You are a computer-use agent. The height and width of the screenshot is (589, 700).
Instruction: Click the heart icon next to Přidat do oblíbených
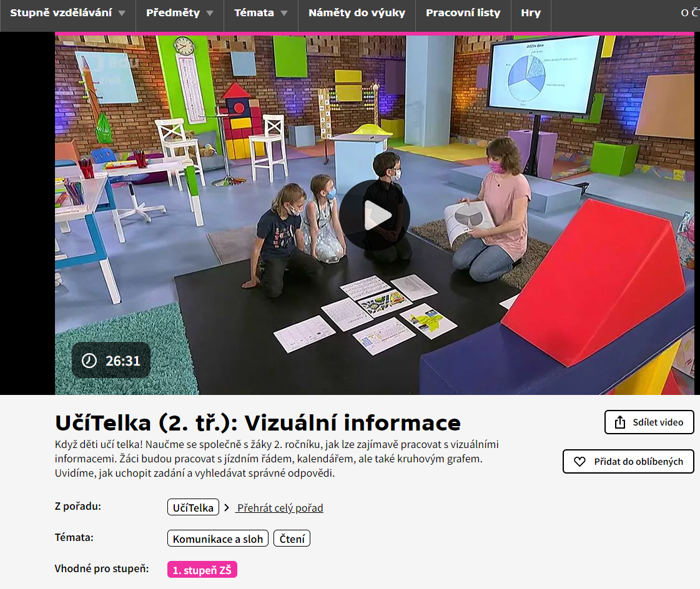(x=579, y=461)
